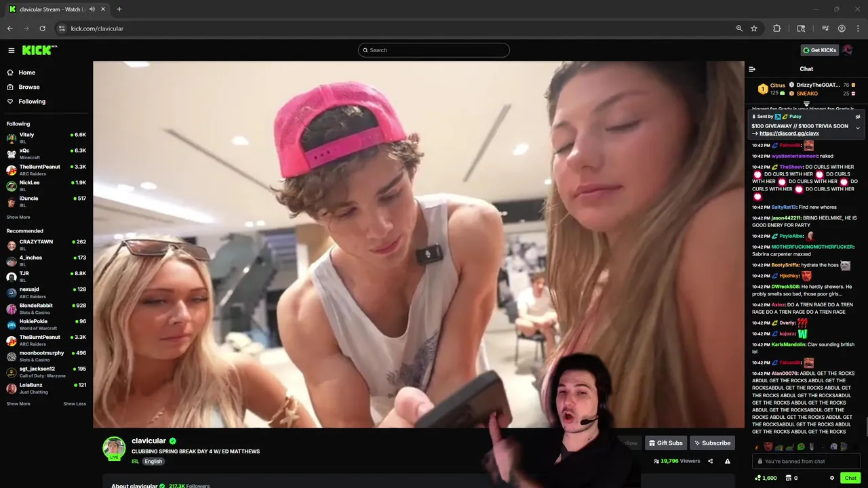
Task: Open browser zoom magnifier icon
Action: coord(739,28)
